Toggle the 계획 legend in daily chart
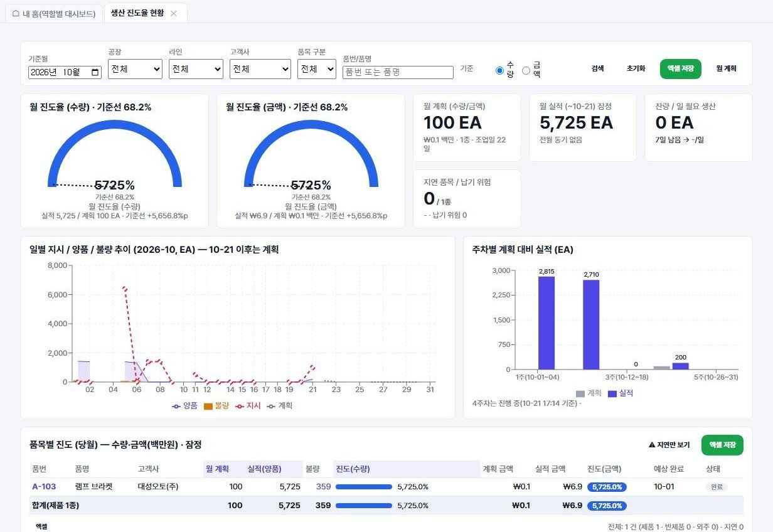773x532 pixels. (280, 406)
